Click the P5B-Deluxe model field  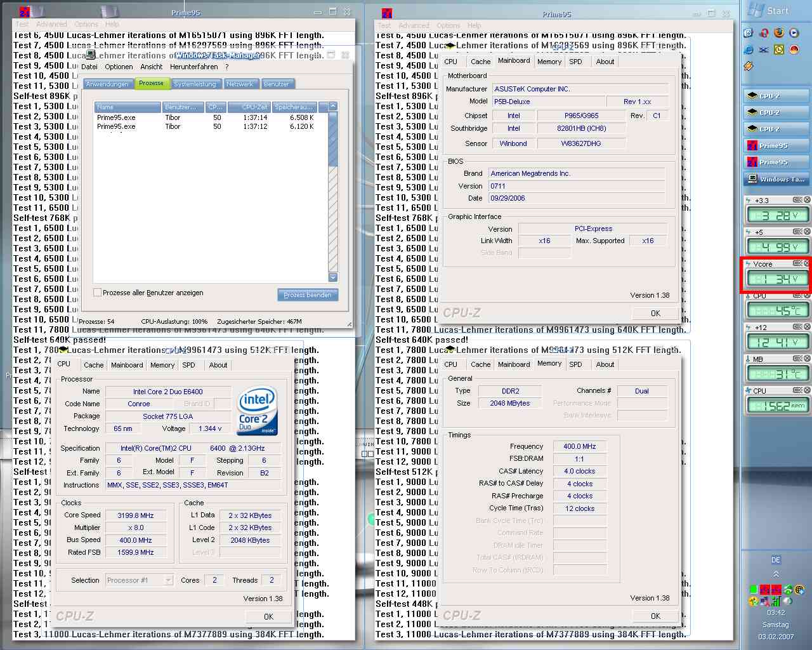(547, 102)
